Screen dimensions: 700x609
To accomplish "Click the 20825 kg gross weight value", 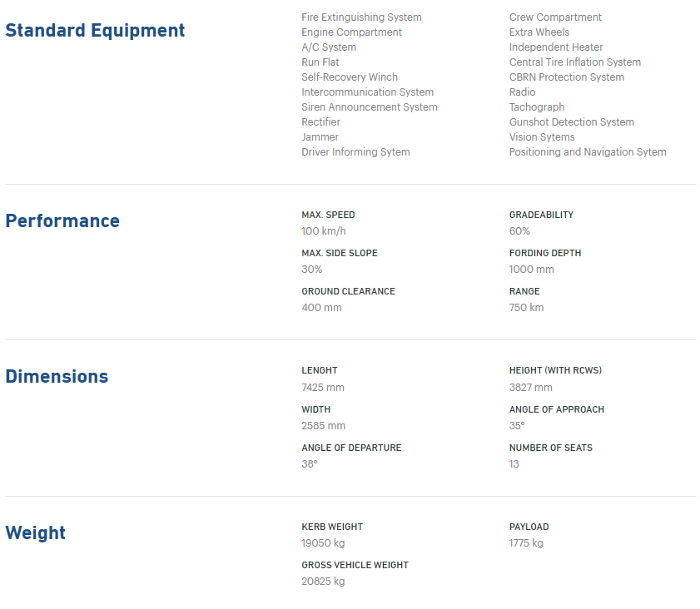I will click(323, 582).
